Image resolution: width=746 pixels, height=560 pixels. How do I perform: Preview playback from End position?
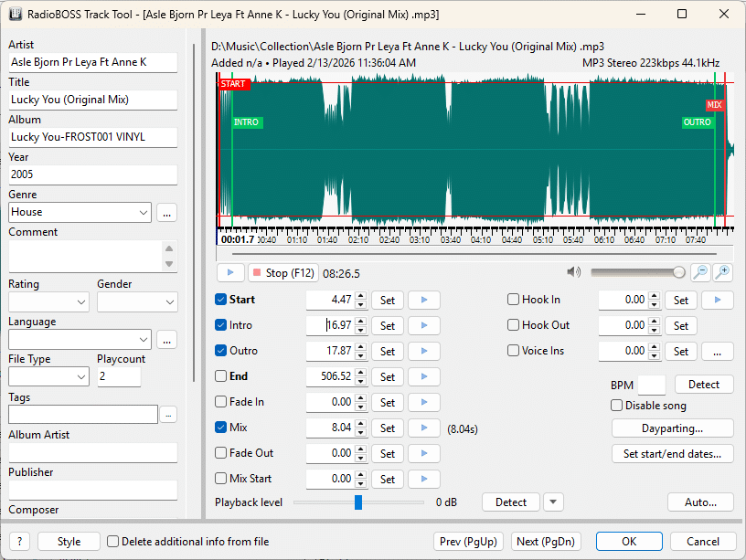(424, 376)
